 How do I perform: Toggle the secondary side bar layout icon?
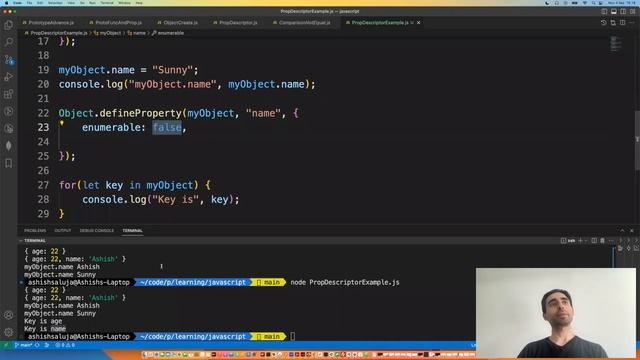[x=623, y=11]
